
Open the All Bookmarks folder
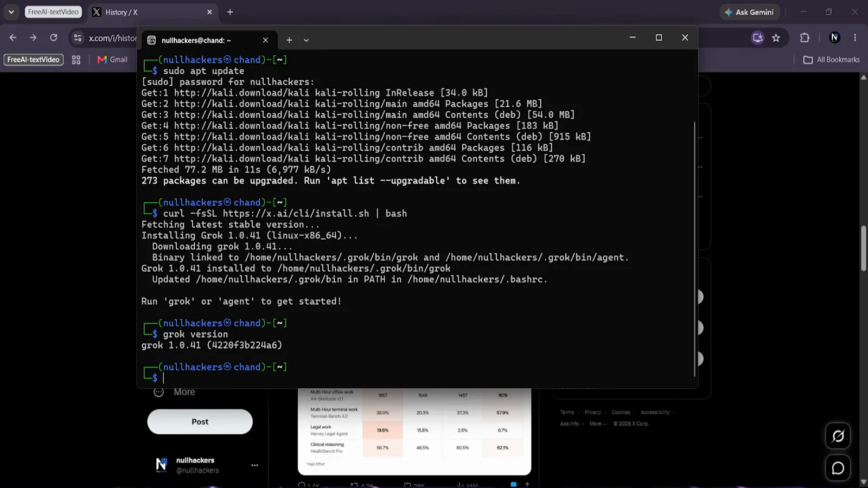pyautogui.click(x=832, y=60)
